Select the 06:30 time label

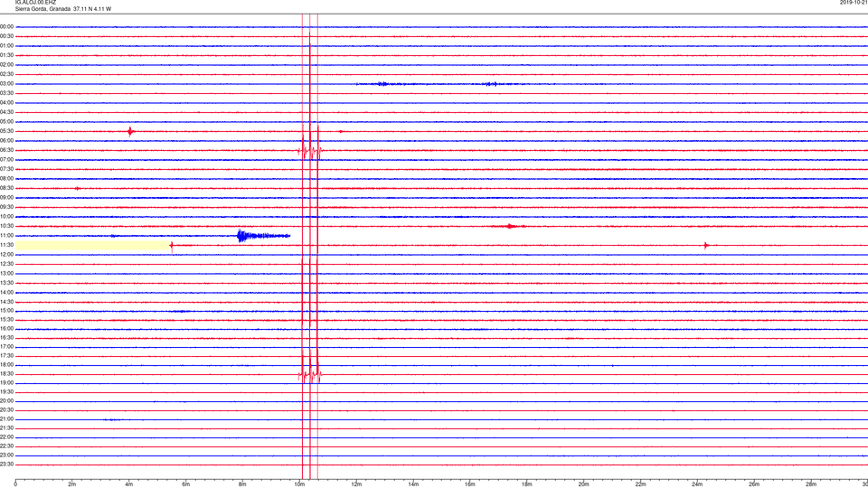pos(6,150)
